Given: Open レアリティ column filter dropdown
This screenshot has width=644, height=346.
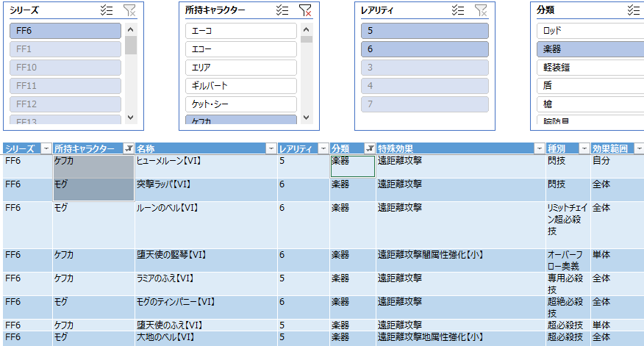Looking at the screenshot, I should click(323, 148).
